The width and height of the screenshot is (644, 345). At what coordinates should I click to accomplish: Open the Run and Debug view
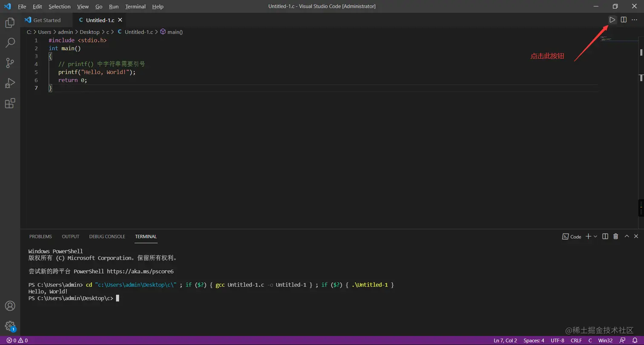[10, 83]
